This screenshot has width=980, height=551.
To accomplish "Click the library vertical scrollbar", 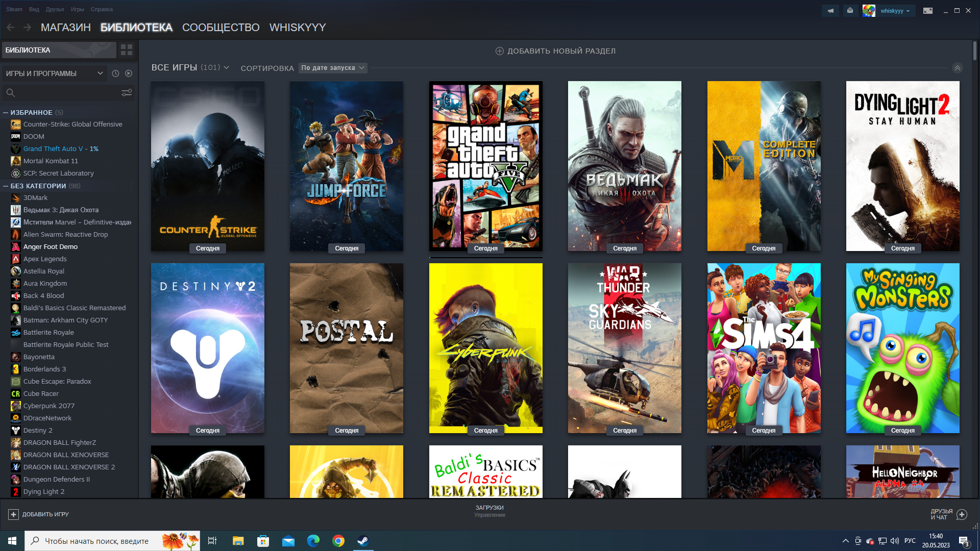I will (x=974, y=51).
